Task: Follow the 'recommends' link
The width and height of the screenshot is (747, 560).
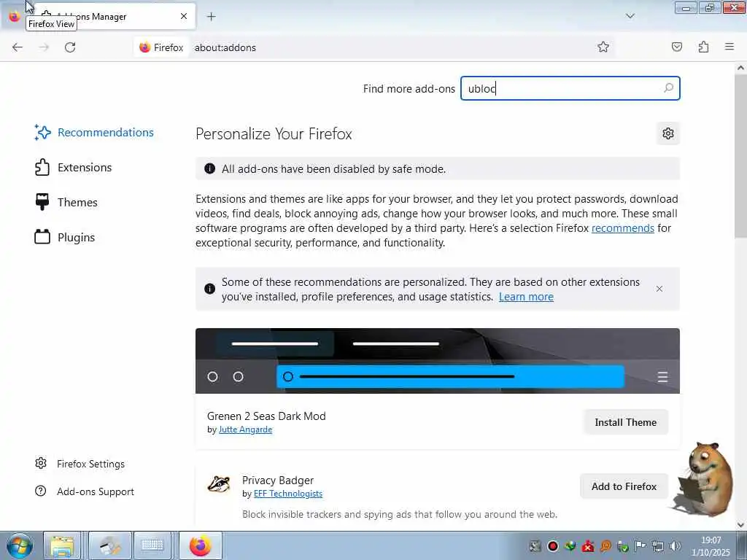Action: (x=623, y=228)
